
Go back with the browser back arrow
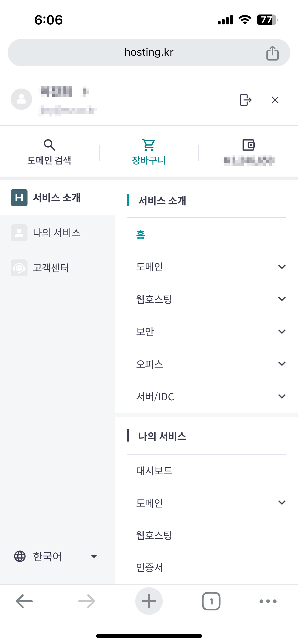coord(24,601)
